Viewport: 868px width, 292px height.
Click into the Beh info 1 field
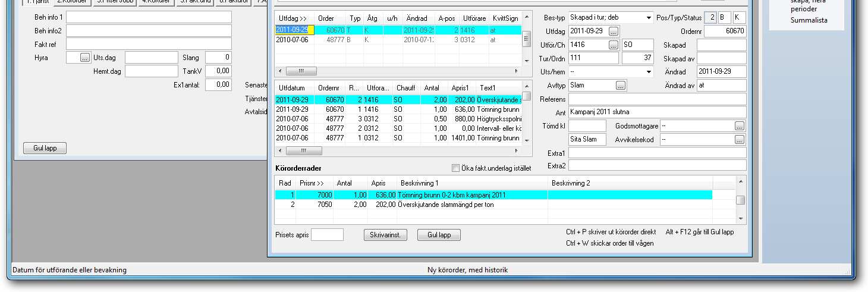pos(149,17)
